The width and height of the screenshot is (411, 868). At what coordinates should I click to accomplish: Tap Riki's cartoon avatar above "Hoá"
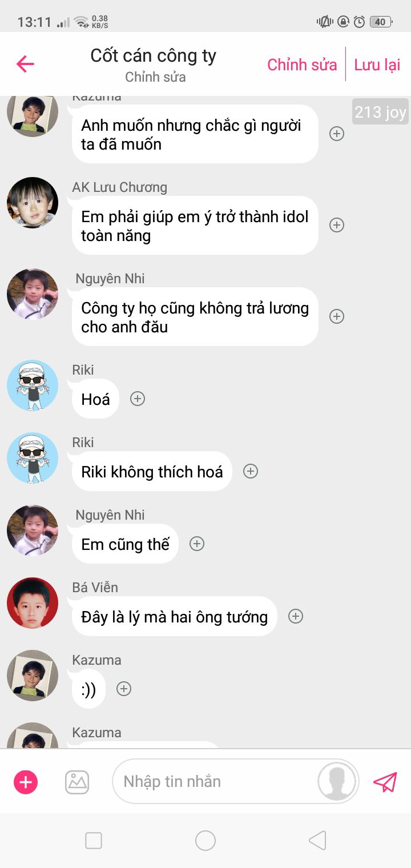(x=33, y=385)
